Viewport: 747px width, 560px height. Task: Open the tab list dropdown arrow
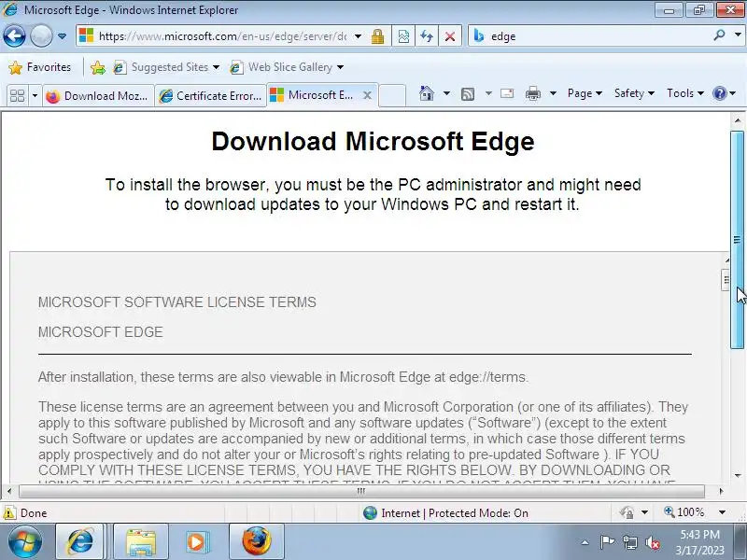tap(35, 96)
